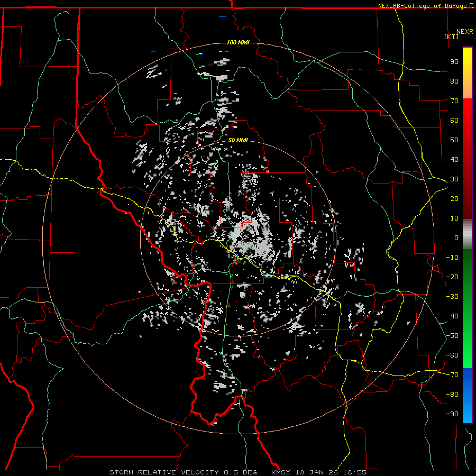Click the 80 value on velocity scale
The image size is (476, 476).
point(454,81)
